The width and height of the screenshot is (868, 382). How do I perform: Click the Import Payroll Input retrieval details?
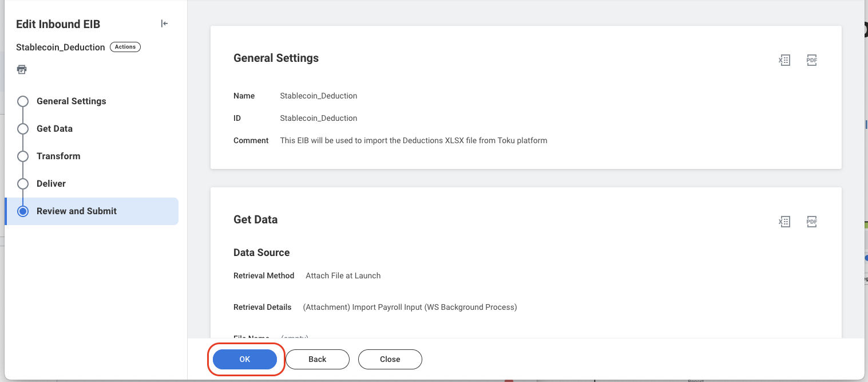point(410,307)
